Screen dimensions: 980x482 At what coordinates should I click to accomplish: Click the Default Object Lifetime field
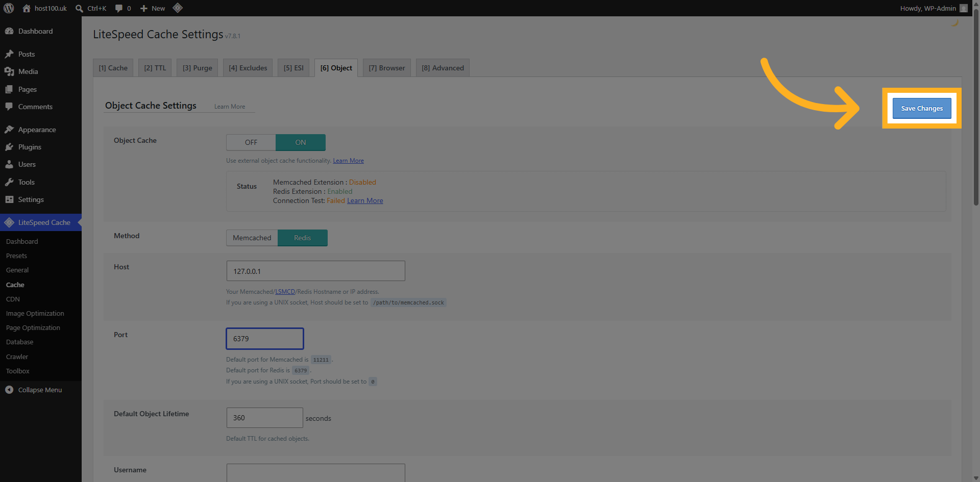[x=265, y=418]
